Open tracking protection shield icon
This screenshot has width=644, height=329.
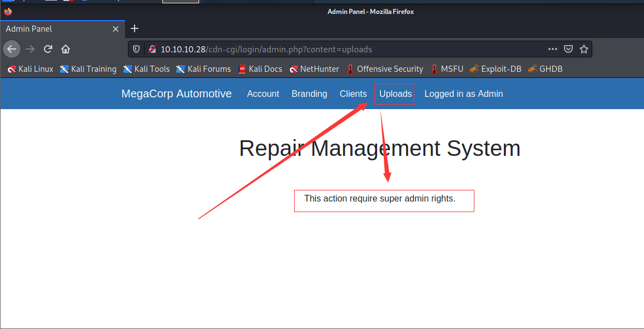(136, 50)
